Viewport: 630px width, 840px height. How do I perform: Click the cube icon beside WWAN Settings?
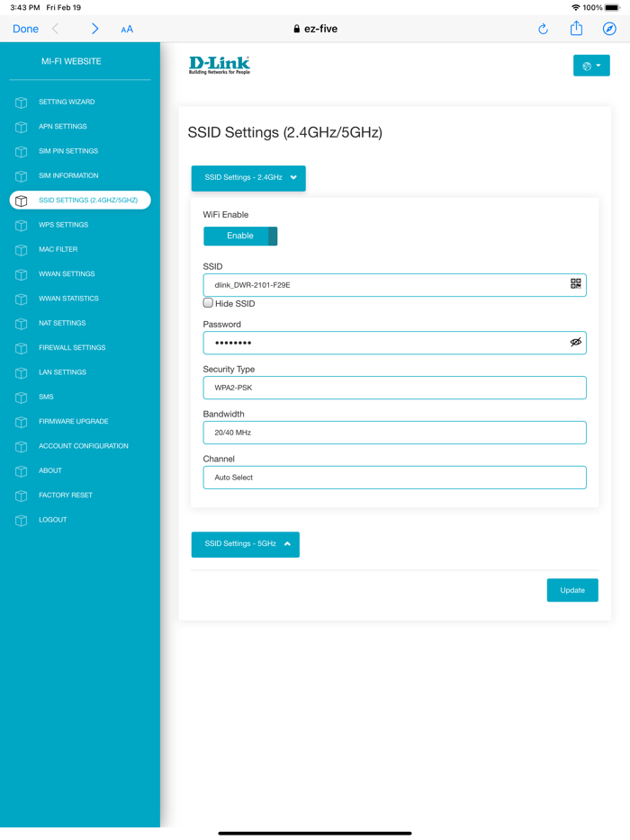click(21, 275)
